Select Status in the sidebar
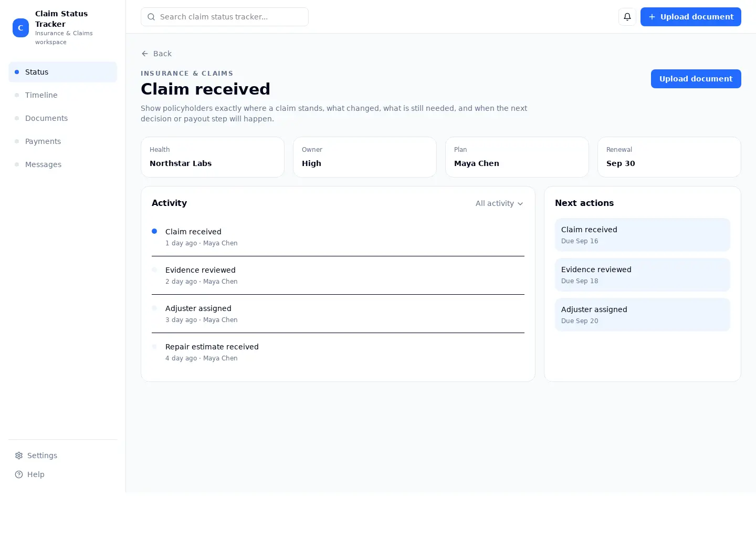 (63, 72)
